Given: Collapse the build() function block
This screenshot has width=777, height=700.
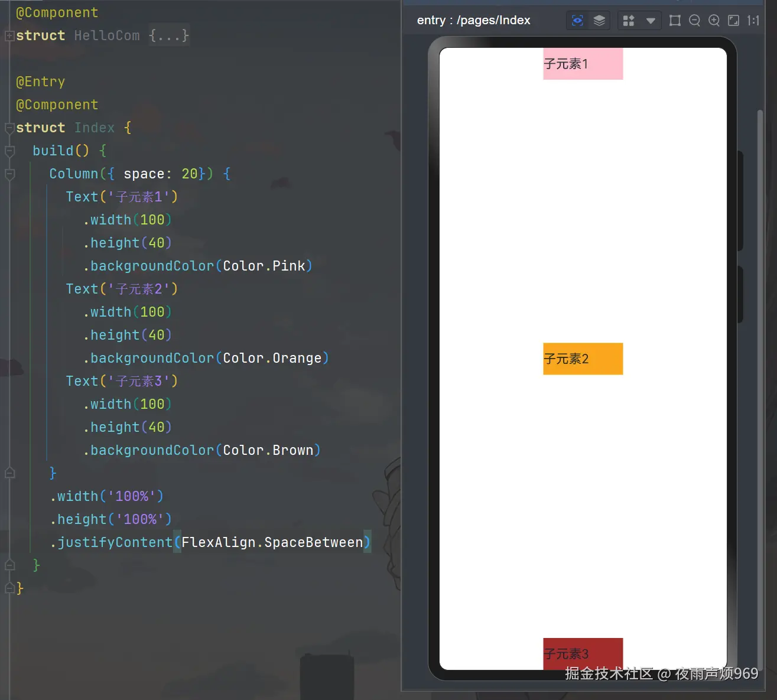Looking at the screenshot, I should point(9,151).
